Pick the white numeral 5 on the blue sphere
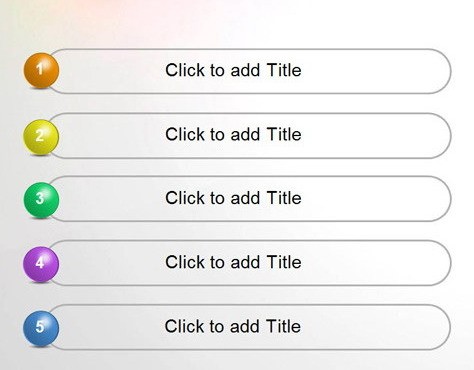 (x=40, y=327)
